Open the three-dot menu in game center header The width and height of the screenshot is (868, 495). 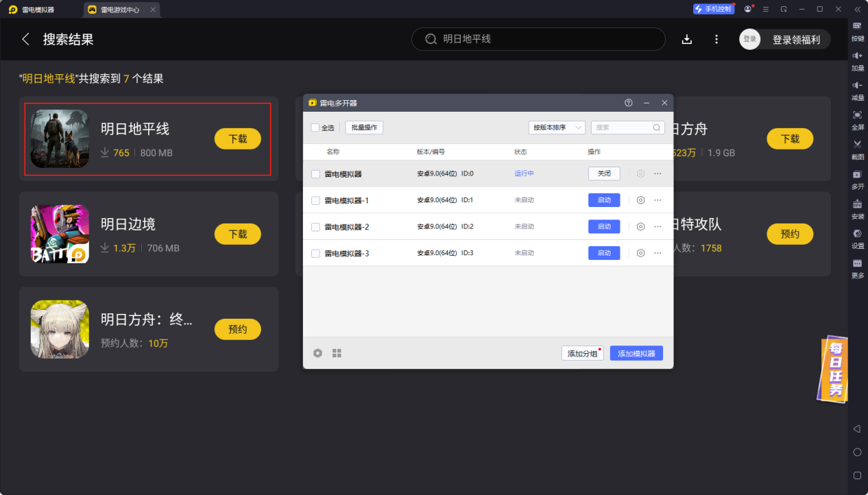(716, 39)
